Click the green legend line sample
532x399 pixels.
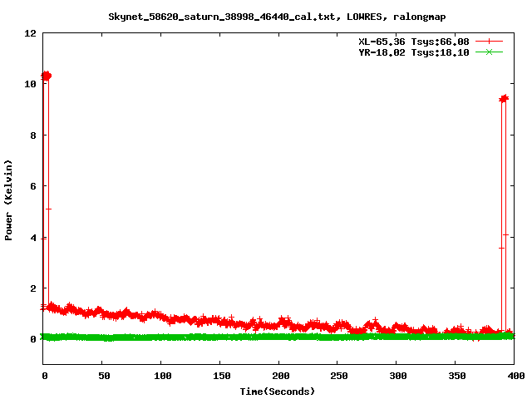[489, 52]
